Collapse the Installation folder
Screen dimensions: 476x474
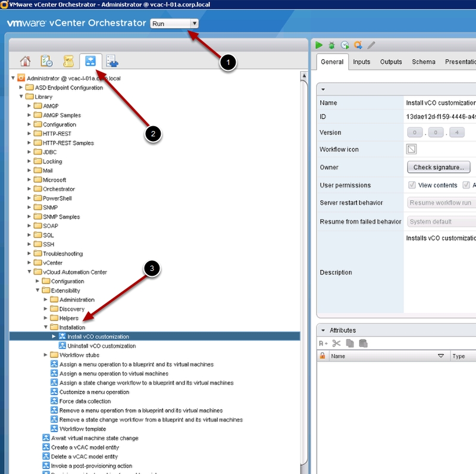pyautogui.click(x=46, y=328)
